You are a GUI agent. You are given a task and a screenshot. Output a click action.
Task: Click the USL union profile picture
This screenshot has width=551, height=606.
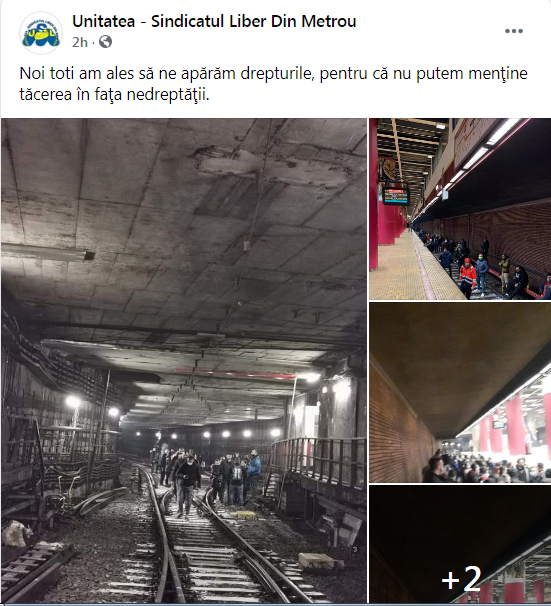[41, 33]
